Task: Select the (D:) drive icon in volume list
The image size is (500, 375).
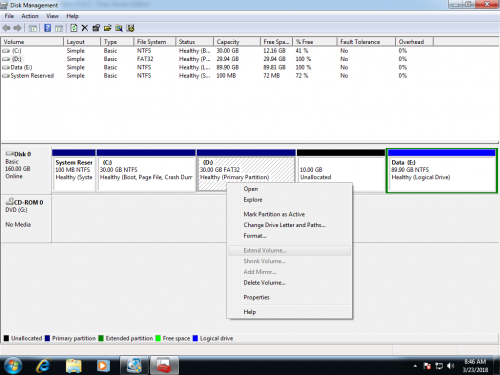Action: [6, 59]
